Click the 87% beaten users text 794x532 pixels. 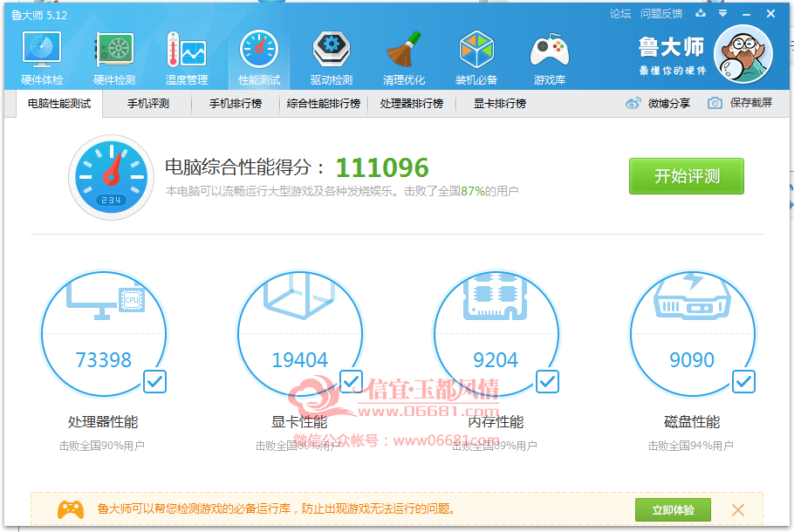click(x=472, y=191)
